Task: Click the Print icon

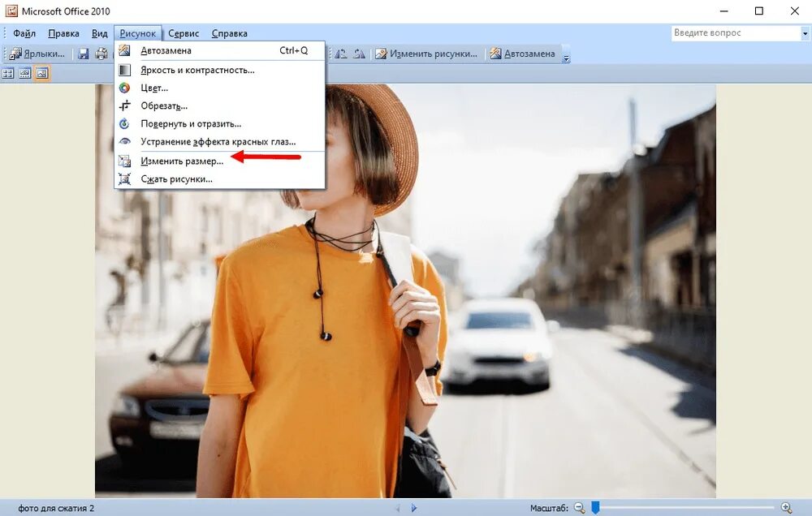Action: pyautogui.click(x=101, y=54)
